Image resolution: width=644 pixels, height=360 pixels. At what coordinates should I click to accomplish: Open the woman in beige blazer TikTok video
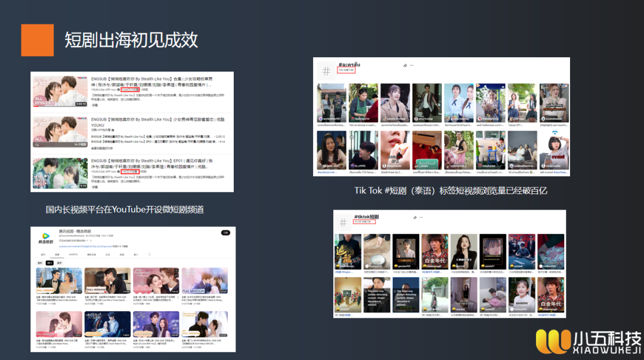click(x=395, y=103)
